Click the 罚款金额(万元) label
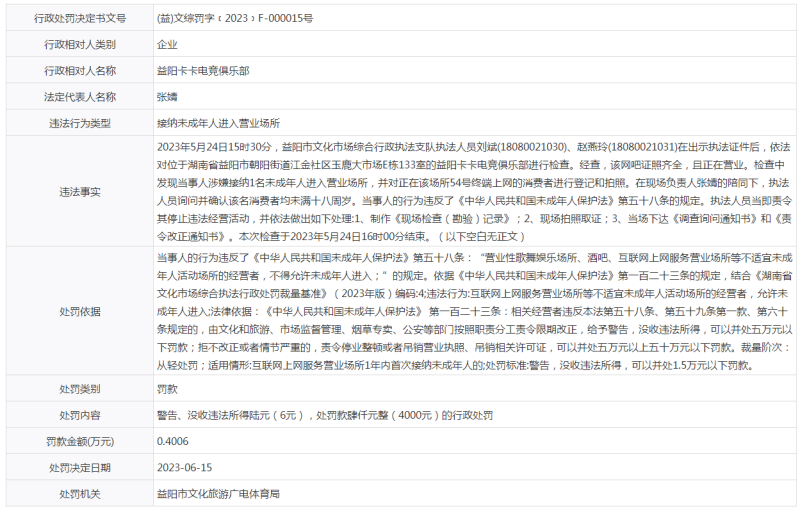The width and height of the screenshot is (800, 509). (x=80, y=440)
